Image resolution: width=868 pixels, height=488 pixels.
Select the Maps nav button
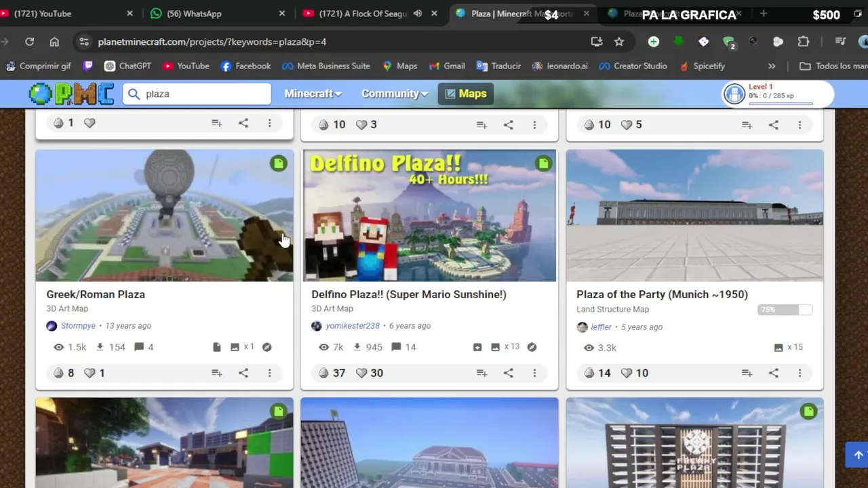coord(466,94)
